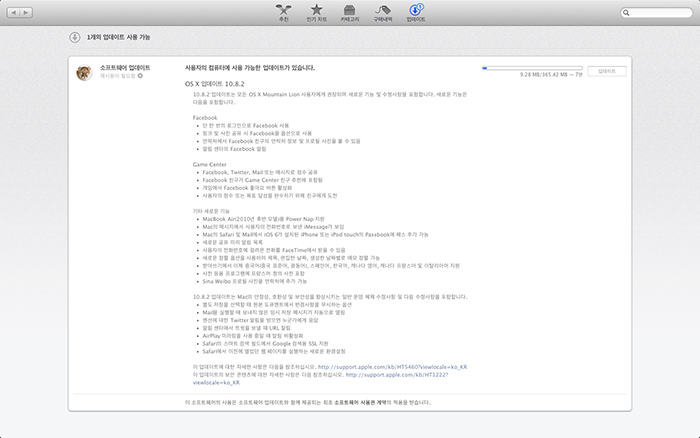Viewport: 700px width, 438px height.
Task: Go forward with the right arrow button
Action: pyautogui.click(x=26, y=13)
